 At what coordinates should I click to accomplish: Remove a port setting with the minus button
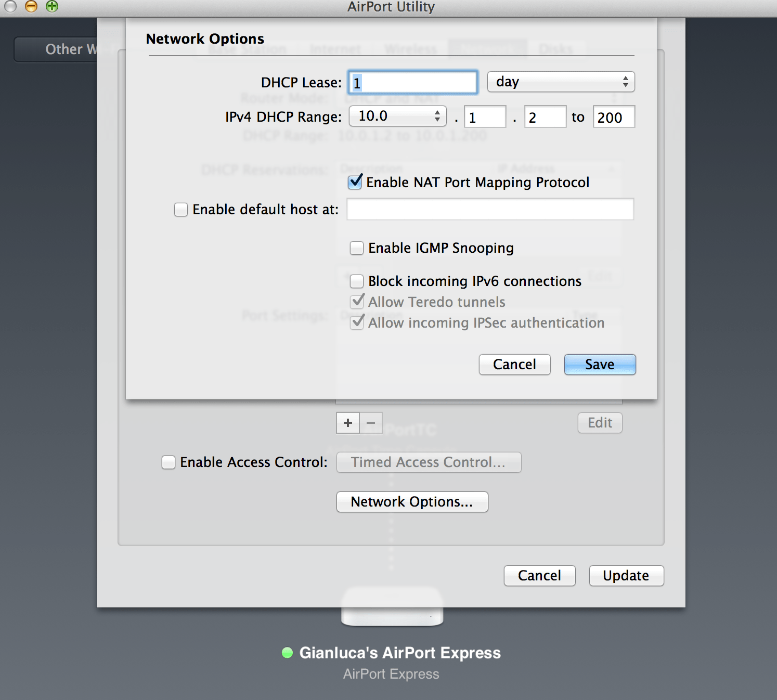coord(370,423)
